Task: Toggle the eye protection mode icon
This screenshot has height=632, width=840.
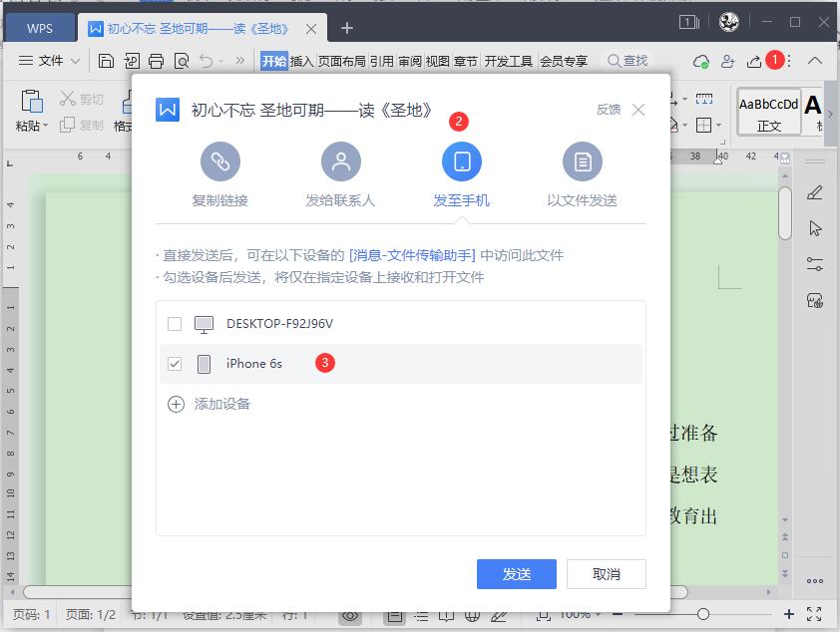Action: (350, 615)
